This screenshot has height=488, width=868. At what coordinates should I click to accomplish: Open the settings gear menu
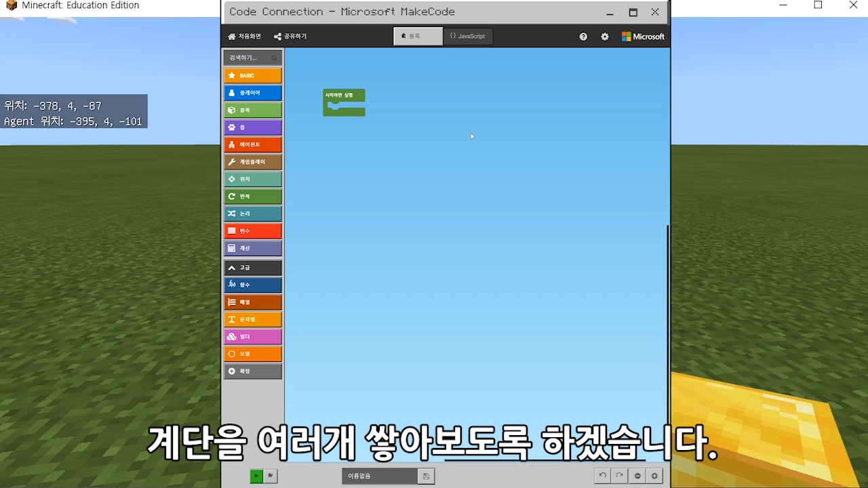(605, 37)
